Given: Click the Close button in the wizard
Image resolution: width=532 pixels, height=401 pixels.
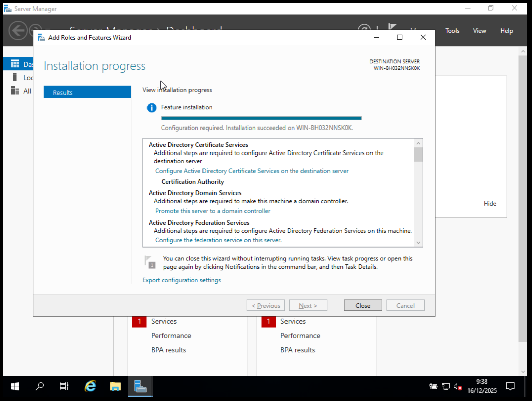Looking at the screenshot, I should pos(363,306).
